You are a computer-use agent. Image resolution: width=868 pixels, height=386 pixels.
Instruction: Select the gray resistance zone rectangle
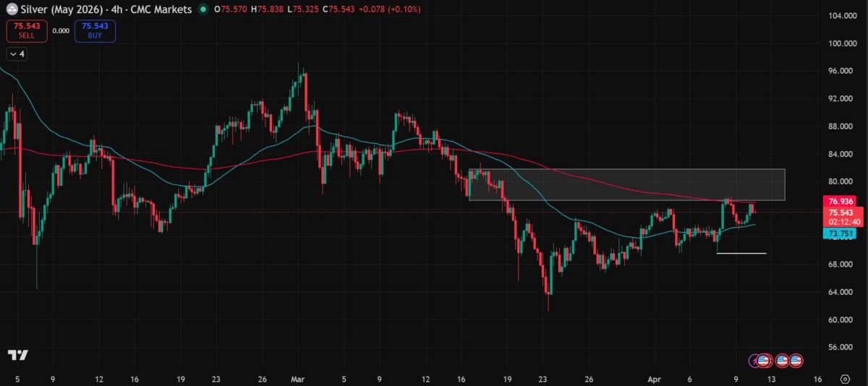point(626,184)
